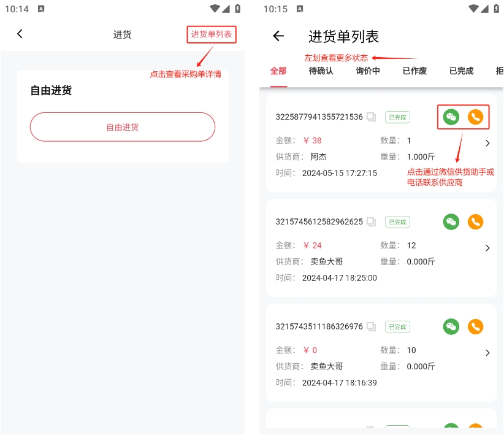This screenshot has width=504, height=435.
Task: Select the 已作废 tab
Action: tap(414, 71)
